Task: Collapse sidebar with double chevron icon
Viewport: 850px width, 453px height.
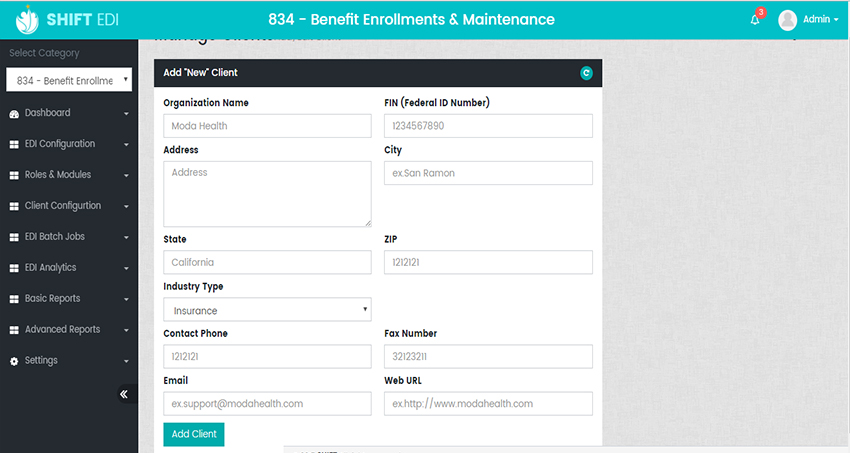Action: (x=124, y=394)
